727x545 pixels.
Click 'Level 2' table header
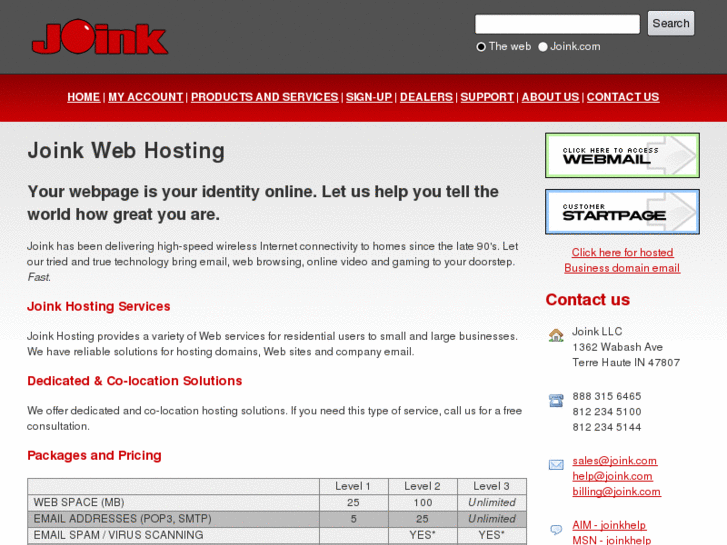422,486
